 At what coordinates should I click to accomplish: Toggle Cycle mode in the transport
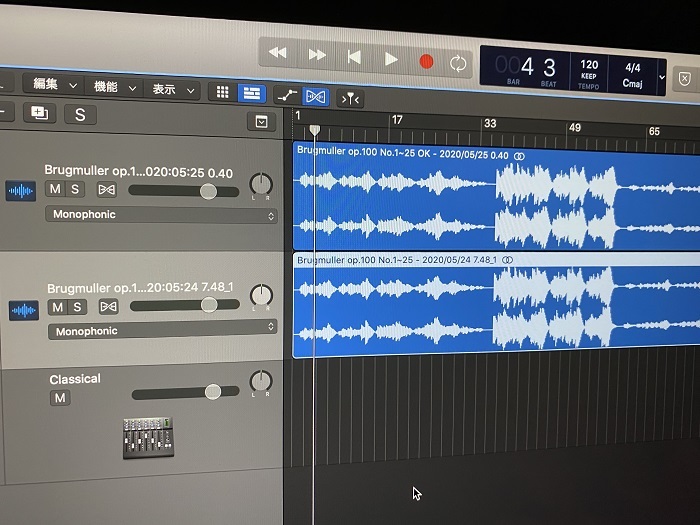[458, 63]
